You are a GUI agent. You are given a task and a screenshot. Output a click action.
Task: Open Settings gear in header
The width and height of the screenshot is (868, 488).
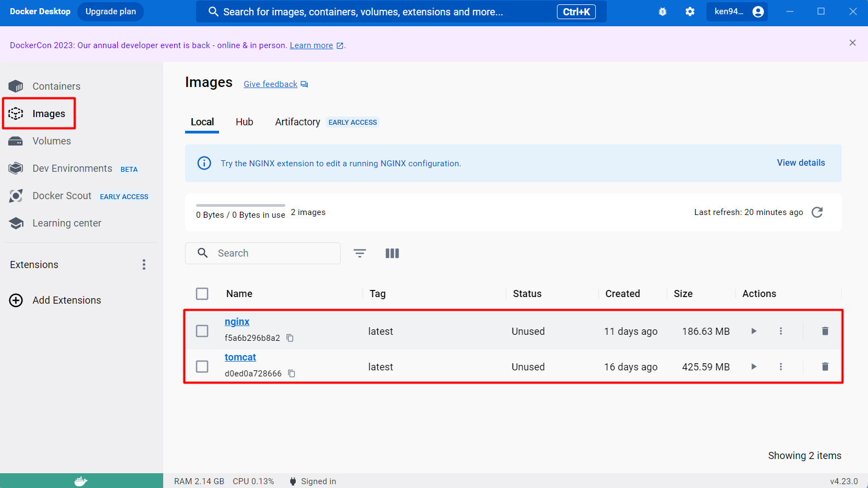click(x=690, y=11)
